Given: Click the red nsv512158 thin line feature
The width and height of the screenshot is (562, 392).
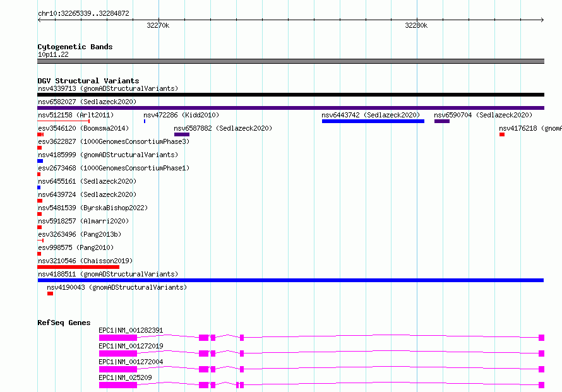Looking at the screenshot, I should click(63, 121).
